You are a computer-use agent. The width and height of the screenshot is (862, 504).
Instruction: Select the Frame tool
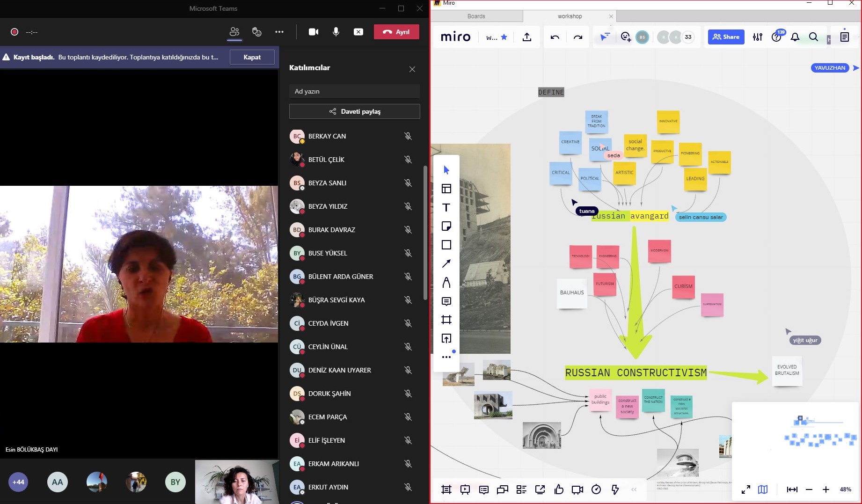click(x=446, y=320)
